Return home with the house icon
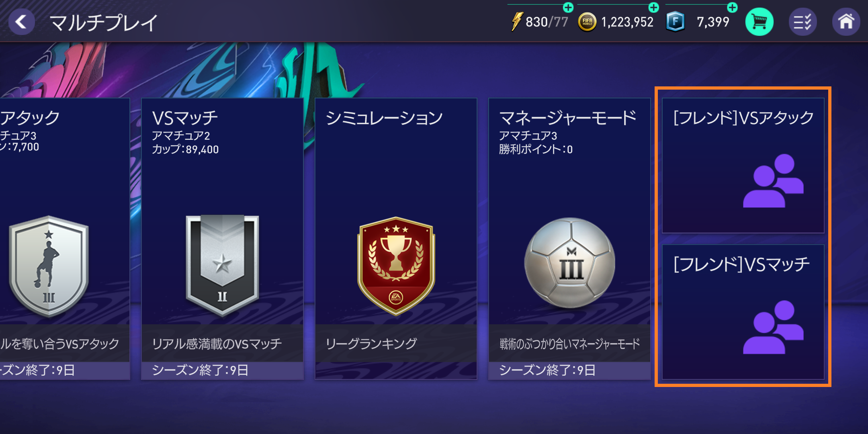Screen dimensions: 868x434 (x=846, y=22)
